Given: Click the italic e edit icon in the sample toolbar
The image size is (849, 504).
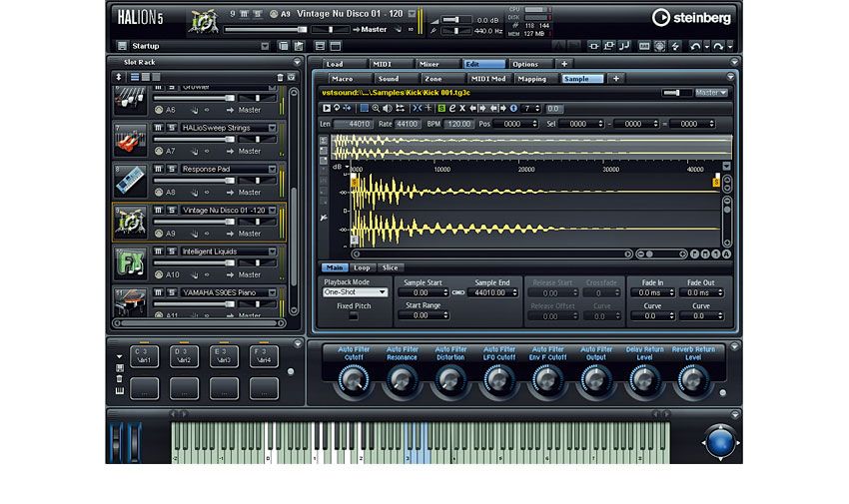Looking at the screenshot, I should (452, 109).
